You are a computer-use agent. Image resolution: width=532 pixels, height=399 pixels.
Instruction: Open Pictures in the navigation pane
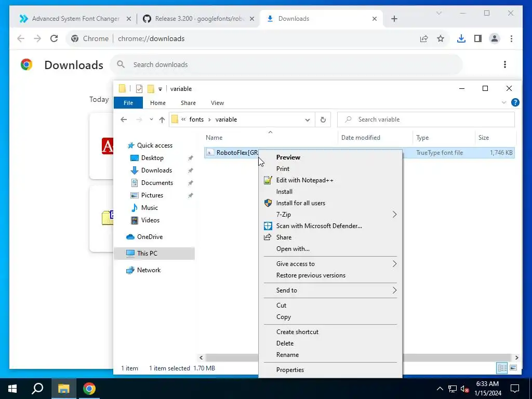coord(152,195)
